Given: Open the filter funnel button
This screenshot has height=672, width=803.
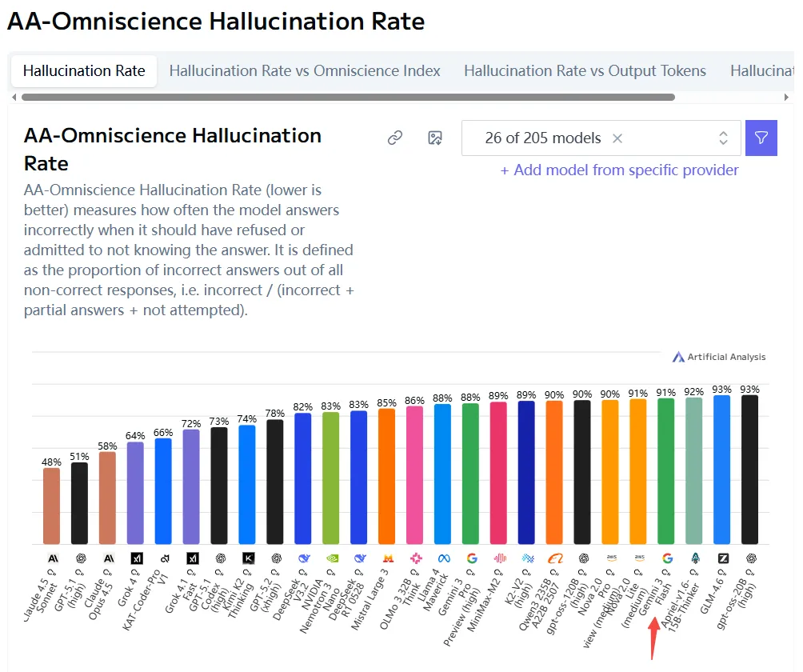Looking at the screenshot, I should pos(761,138).
